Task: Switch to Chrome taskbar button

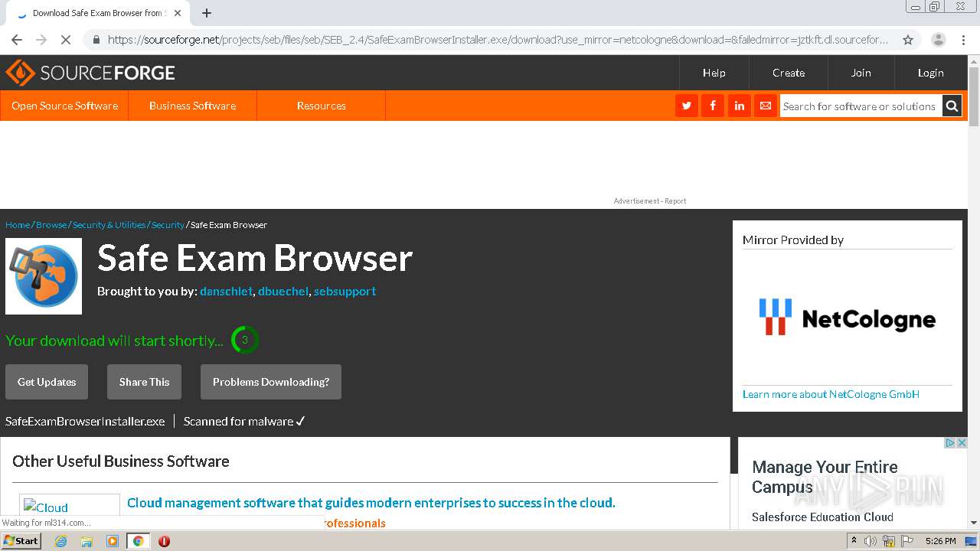Action: coord(138,541)
